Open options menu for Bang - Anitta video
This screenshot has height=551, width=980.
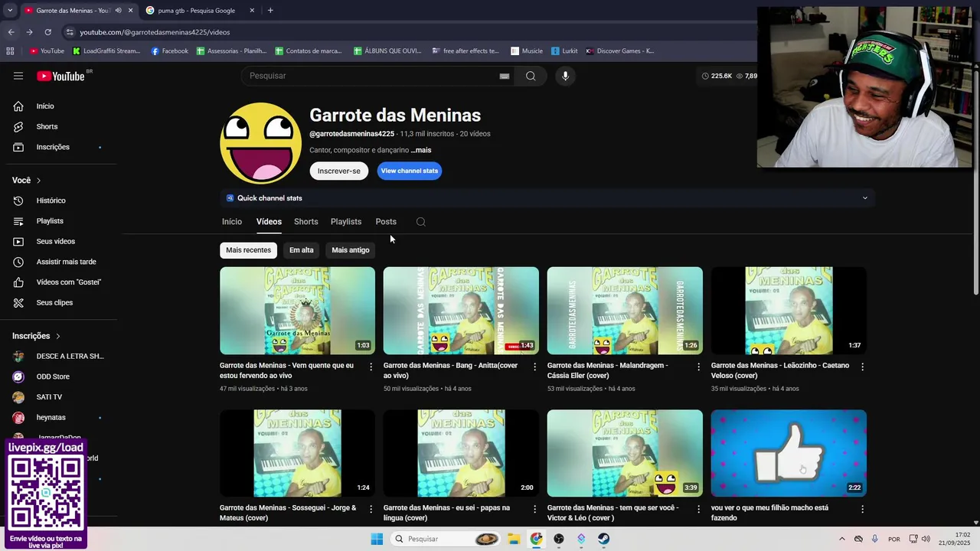[x=535, y=367]
